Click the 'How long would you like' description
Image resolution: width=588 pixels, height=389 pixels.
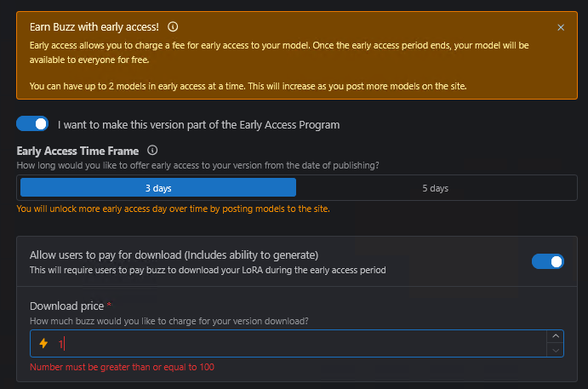(198, 165)
